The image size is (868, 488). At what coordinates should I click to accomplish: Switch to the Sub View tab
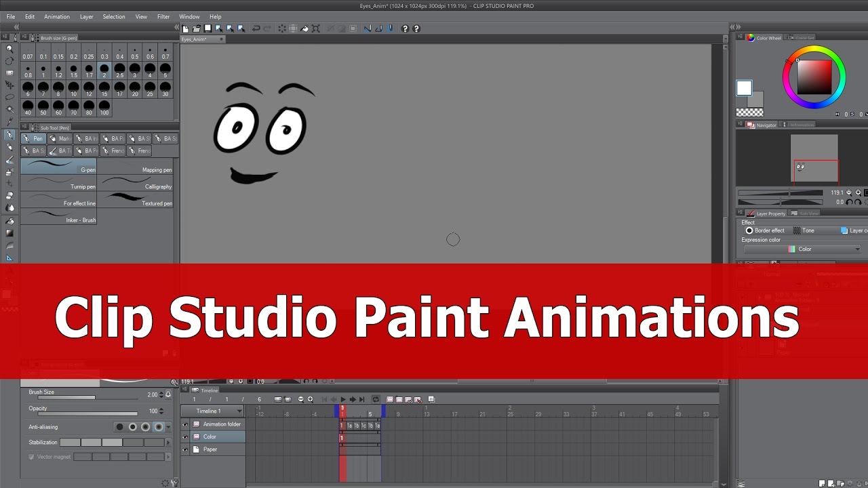click(x=805, y=213)
